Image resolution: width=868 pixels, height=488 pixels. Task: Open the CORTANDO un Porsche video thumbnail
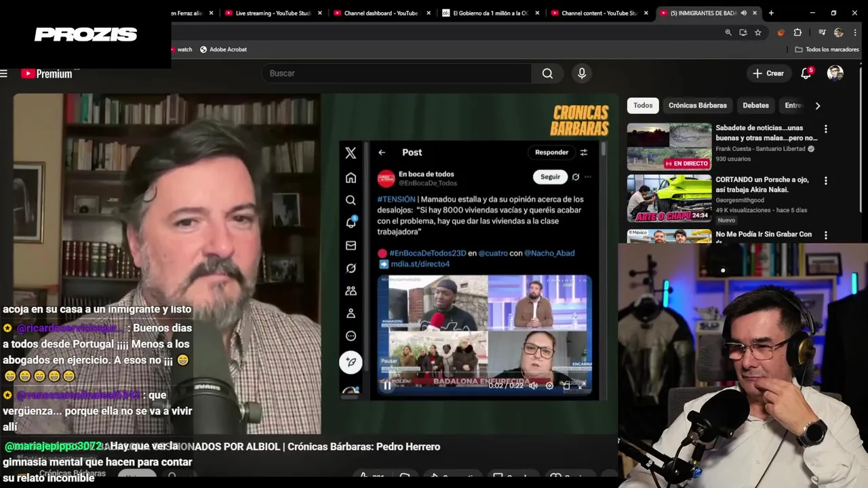669,199
